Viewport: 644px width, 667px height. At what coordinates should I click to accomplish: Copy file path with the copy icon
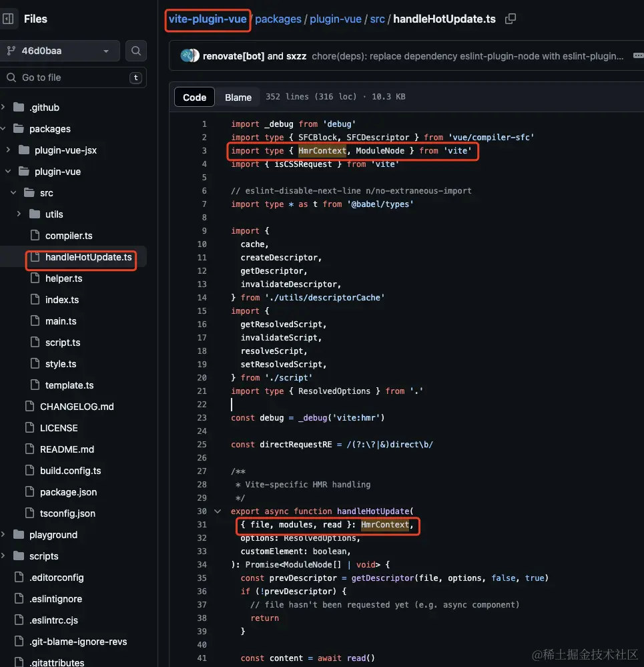point(511,19)
